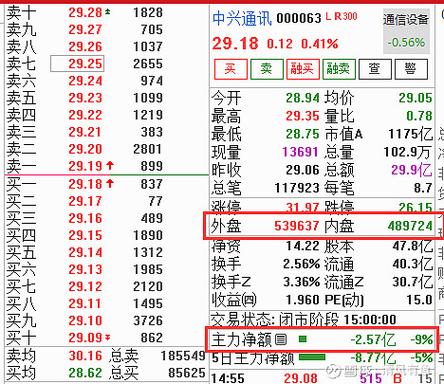Open the 融买 margin buy button

(x=303, y=69)
